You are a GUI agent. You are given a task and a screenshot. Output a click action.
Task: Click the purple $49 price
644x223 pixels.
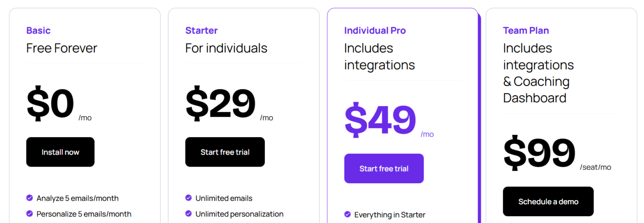380,121
